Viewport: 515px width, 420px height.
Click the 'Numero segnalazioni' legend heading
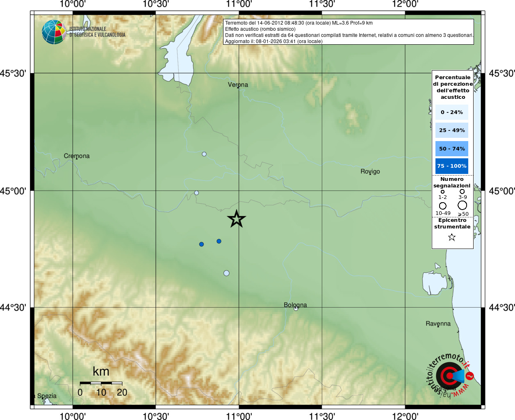[x=452, y=182]
